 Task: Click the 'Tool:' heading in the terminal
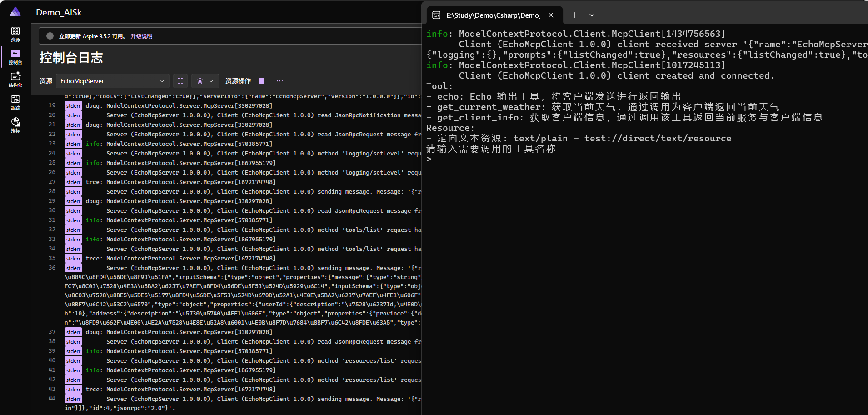(439, 86)
